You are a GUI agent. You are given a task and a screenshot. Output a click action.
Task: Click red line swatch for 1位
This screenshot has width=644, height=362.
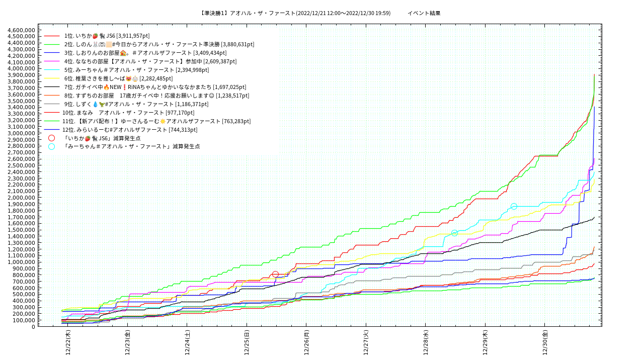[51, 36]
